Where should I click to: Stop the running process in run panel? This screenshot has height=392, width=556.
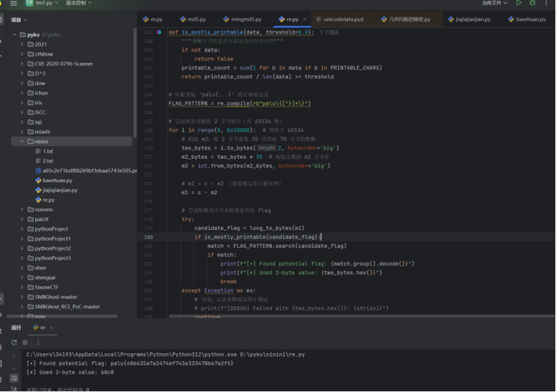click(25, 342)
